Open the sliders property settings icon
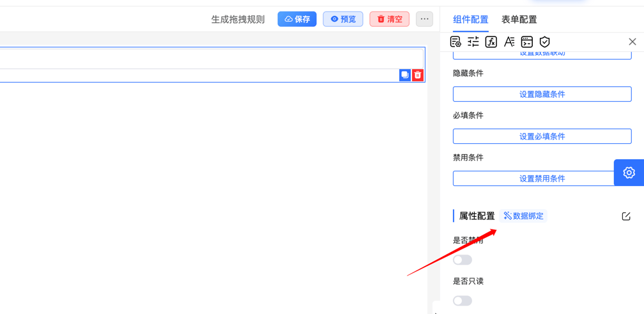This screenshot has height=314, width=644. tap(473, 42)
